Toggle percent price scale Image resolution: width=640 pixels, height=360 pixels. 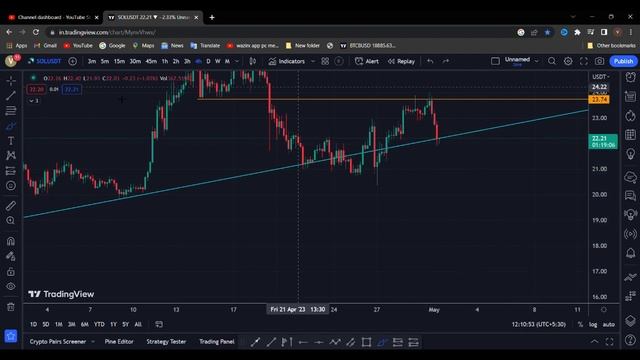click(x=580, y=324)
